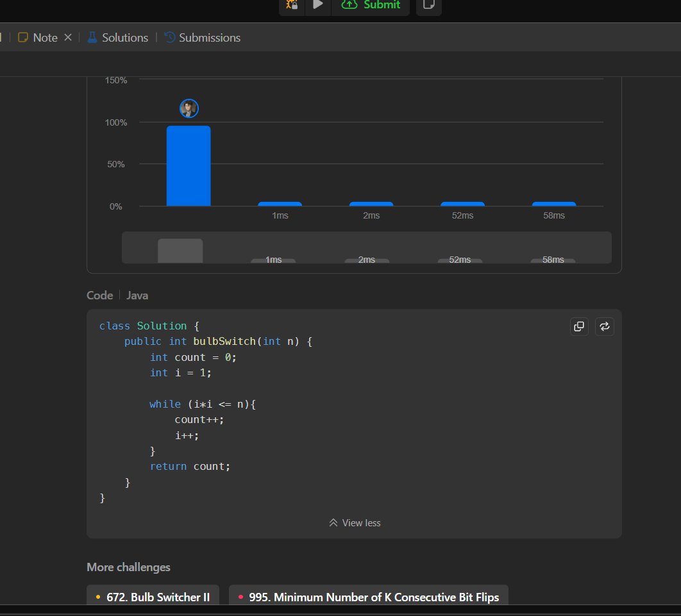Click the user avatar above the chart bar
Screen dimensions: 681x616
pyautogui.click(x=189, y=108)
